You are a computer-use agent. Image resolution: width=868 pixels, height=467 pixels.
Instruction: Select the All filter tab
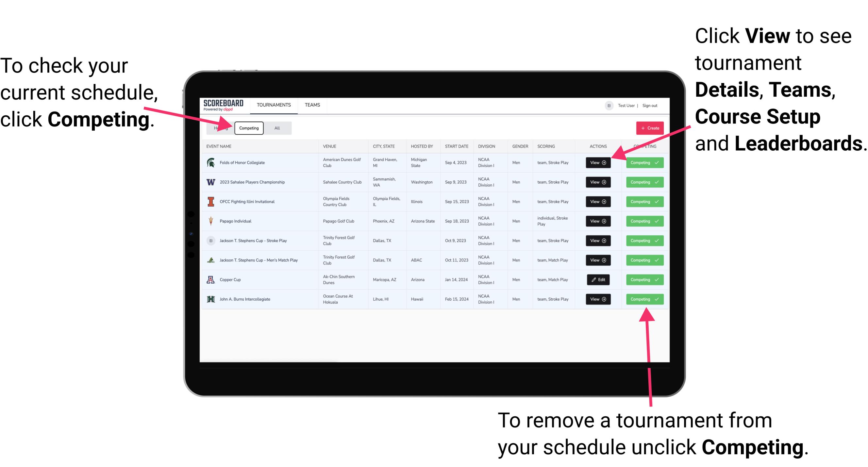pos(276,128)
